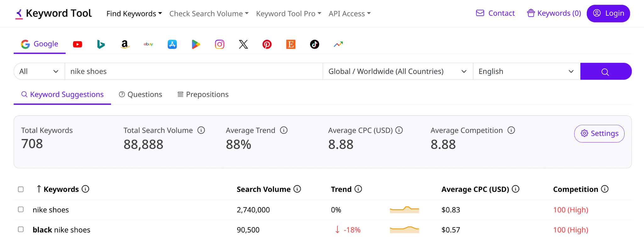Click info icon beside Trend column header
644x240 pixels.
pos(358,189)
